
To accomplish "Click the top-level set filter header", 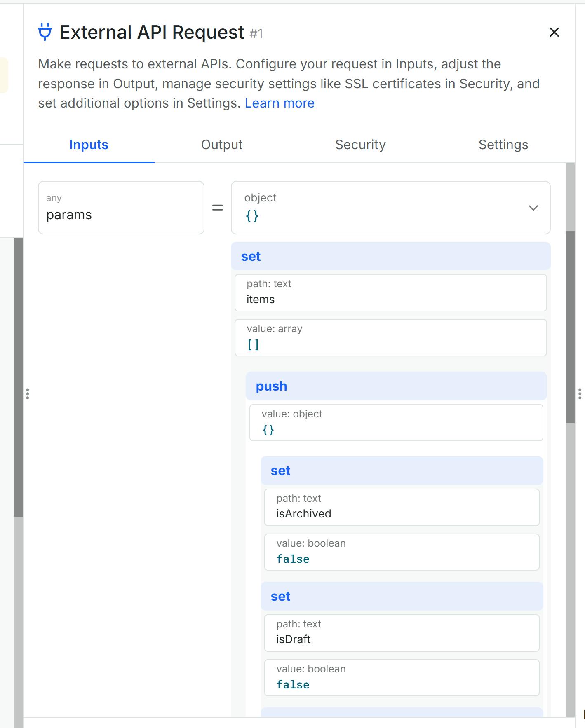I will coord(390,256).
